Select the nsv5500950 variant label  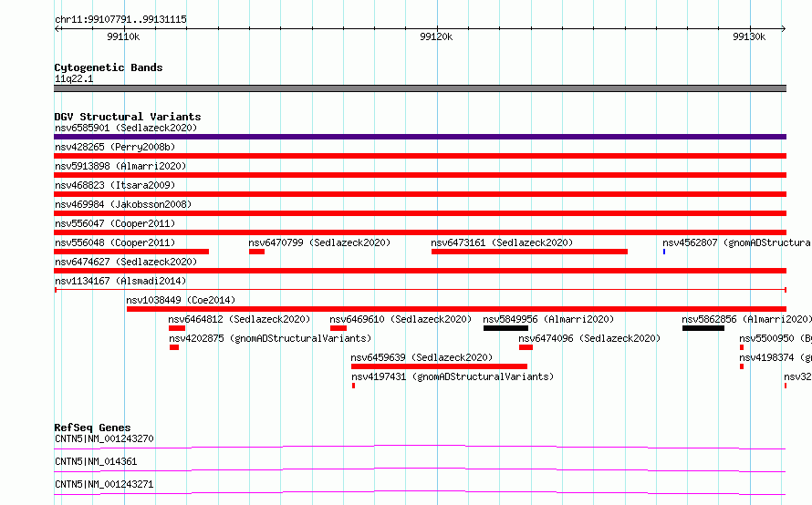pyautogui.click(x=776, y=338)
